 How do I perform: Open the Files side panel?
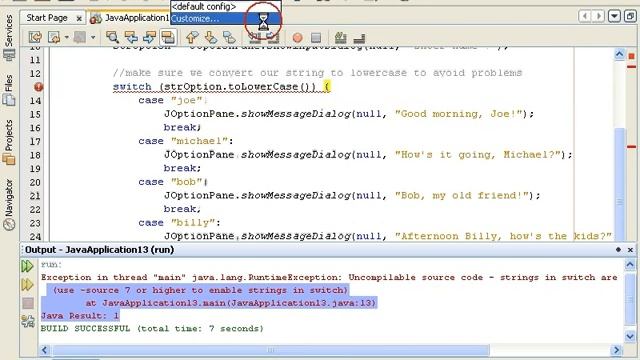pos(9,90)
